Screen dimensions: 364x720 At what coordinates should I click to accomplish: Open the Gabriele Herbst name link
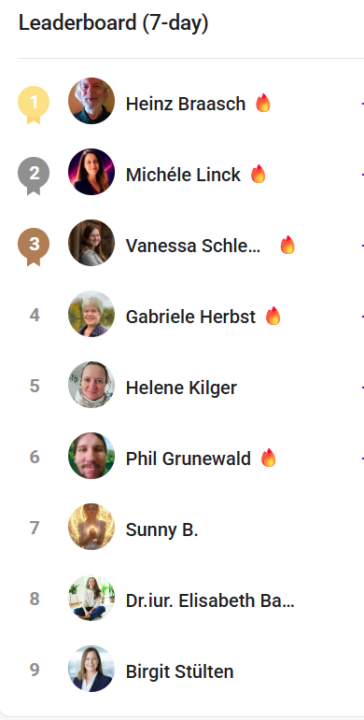[x=190, y=317]
